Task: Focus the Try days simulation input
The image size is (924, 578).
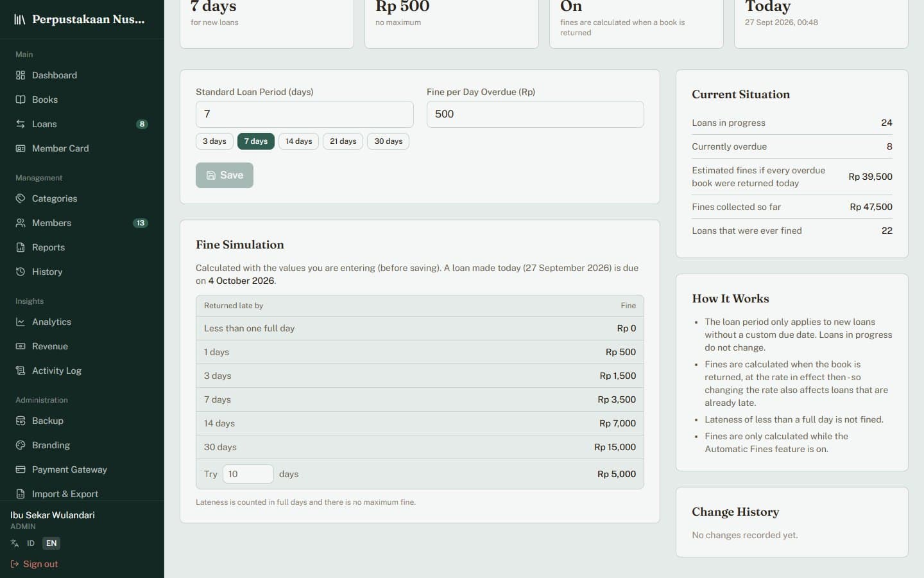Action: [x=248, y=474]
